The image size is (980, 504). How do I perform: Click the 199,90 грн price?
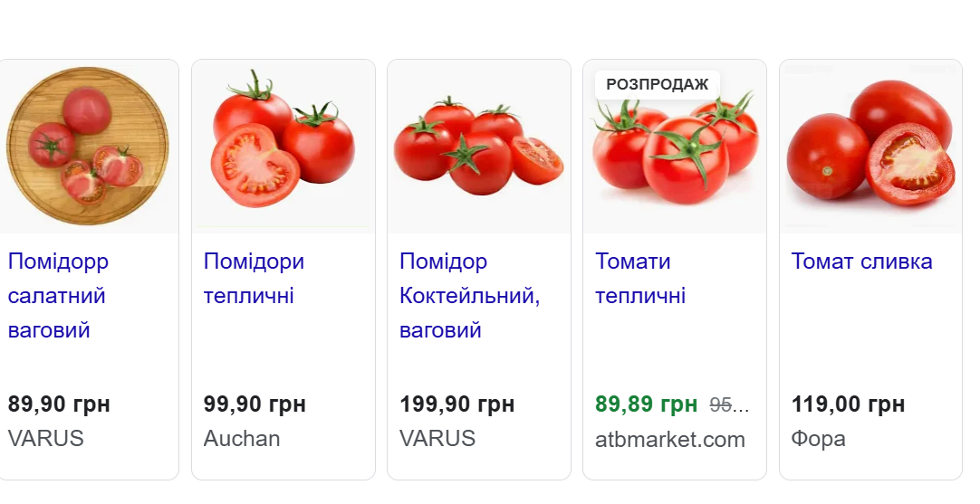[x=456, y=404]
